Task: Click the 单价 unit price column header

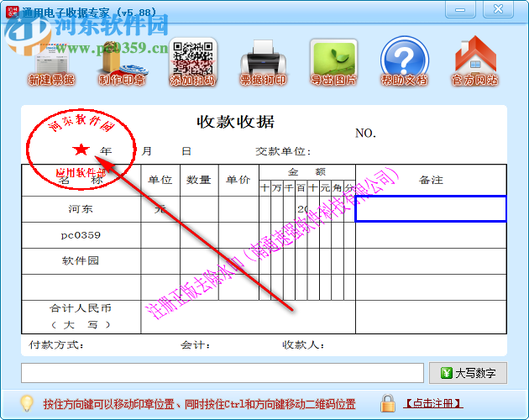Action: click(x=238, y=180)
